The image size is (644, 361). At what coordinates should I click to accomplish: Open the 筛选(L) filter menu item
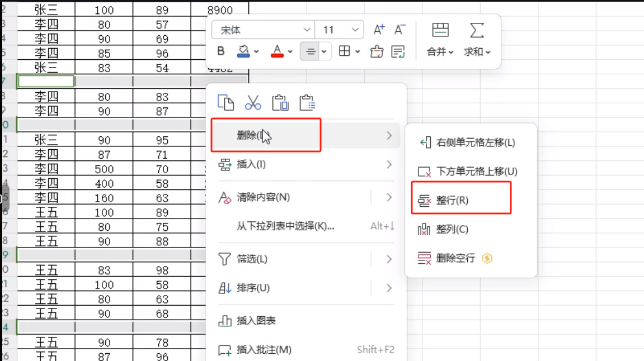tap(252, 259)
